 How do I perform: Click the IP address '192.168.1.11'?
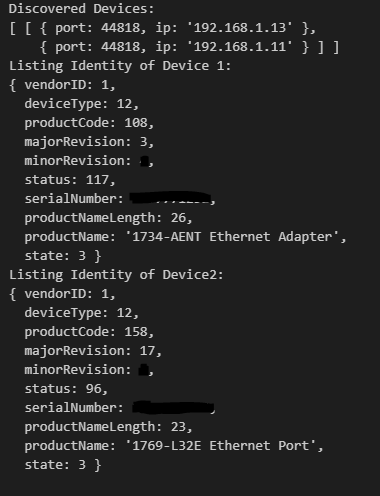click(x=240, y=47)
